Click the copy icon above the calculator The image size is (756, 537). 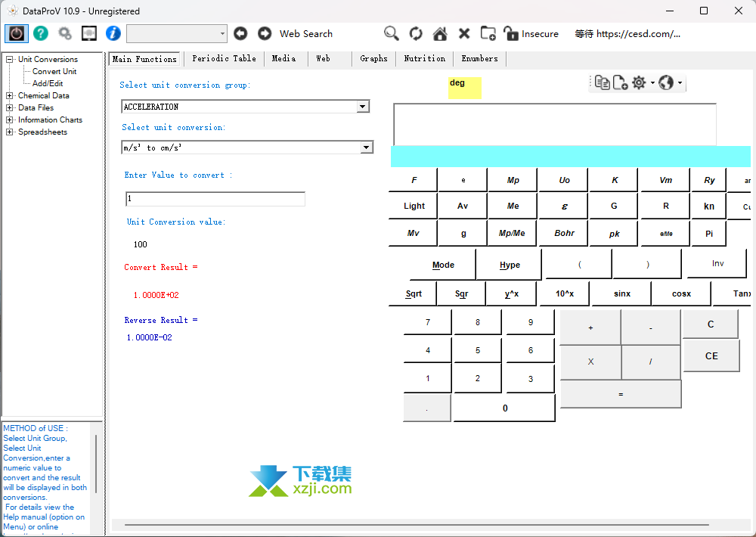click(x=603, y=82)
